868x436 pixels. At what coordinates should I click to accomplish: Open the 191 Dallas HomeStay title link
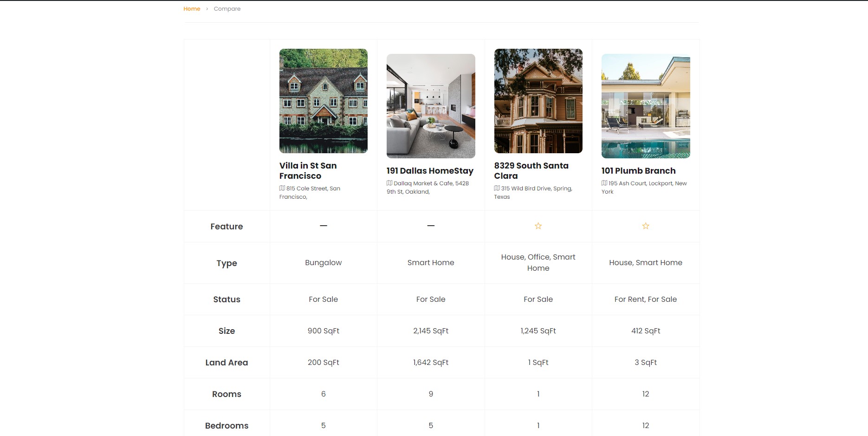[x=430, y=171]
